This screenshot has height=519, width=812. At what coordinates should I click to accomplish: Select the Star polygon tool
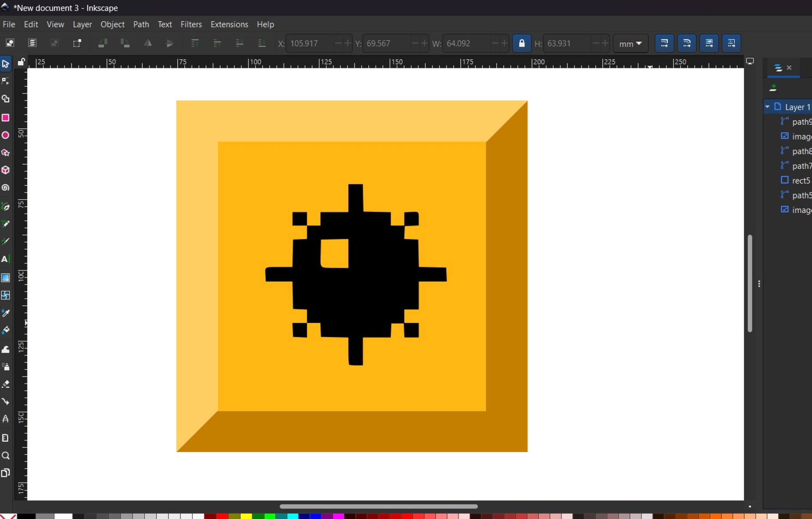6,152
